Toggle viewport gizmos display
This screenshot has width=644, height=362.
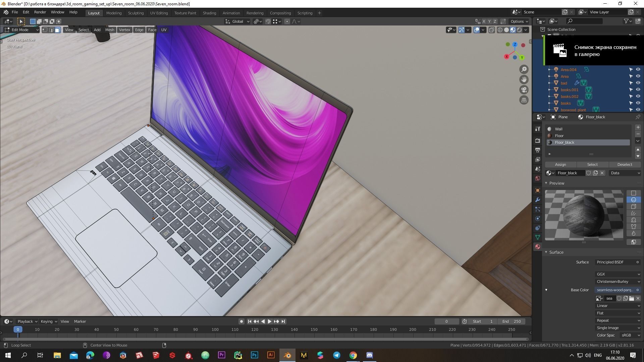[x=462, y=30]
